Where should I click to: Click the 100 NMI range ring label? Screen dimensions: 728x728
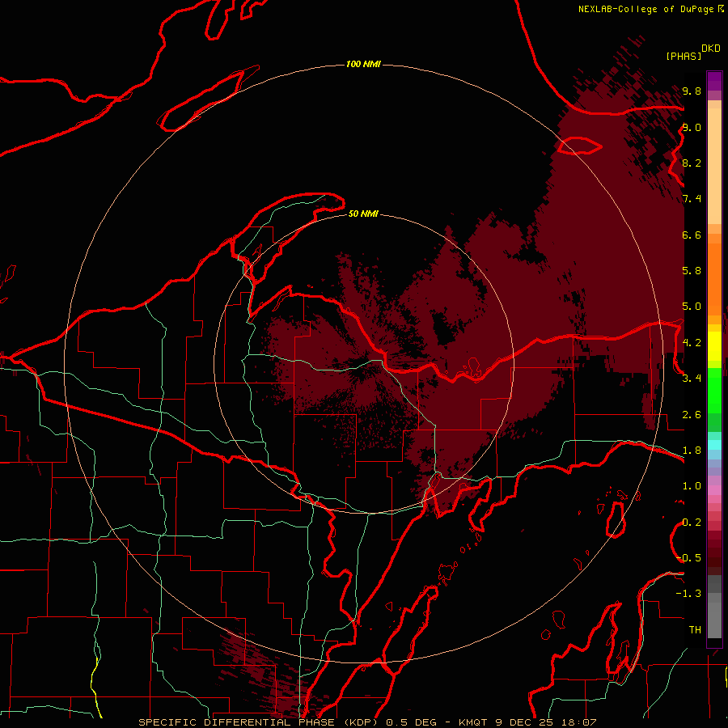click(x=363, y=64)
